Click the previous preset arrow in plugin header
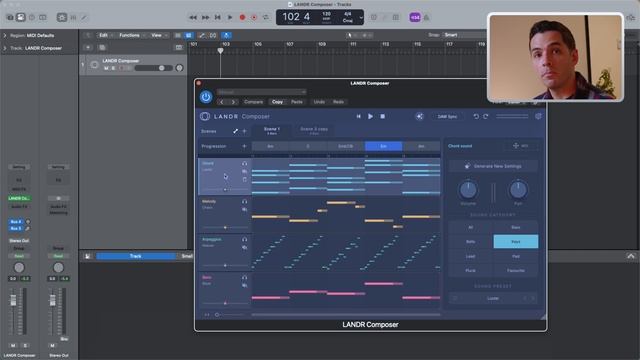Image resolution: width=640 pixels, height=360 pixels. pos(222,102)
